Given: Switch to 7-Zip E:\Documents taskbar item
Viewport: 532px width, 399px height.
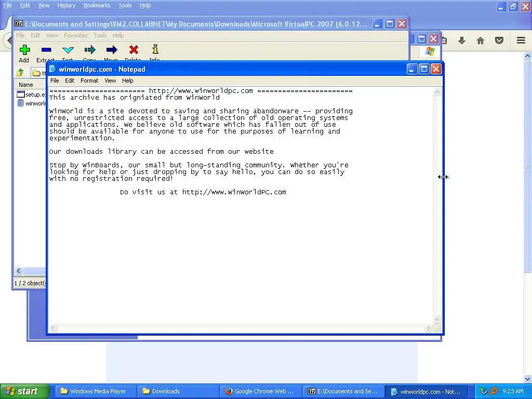Looking at the screenshot, I should (343, 391).
